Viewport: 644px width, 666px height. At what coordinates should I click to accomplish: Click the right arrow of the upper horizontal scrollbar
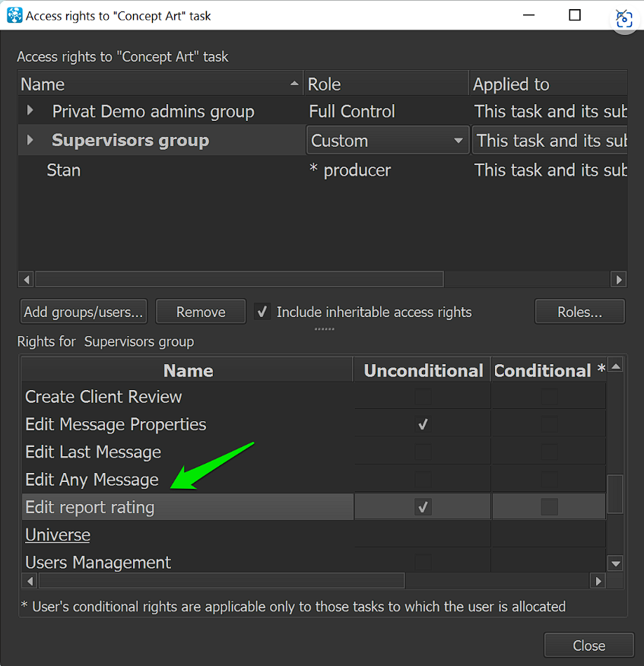618,280
